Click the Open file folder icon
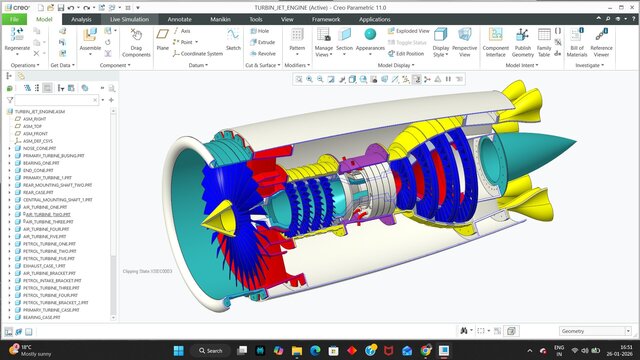The height and width of the screenshot is (360, 640). (50, 8)
